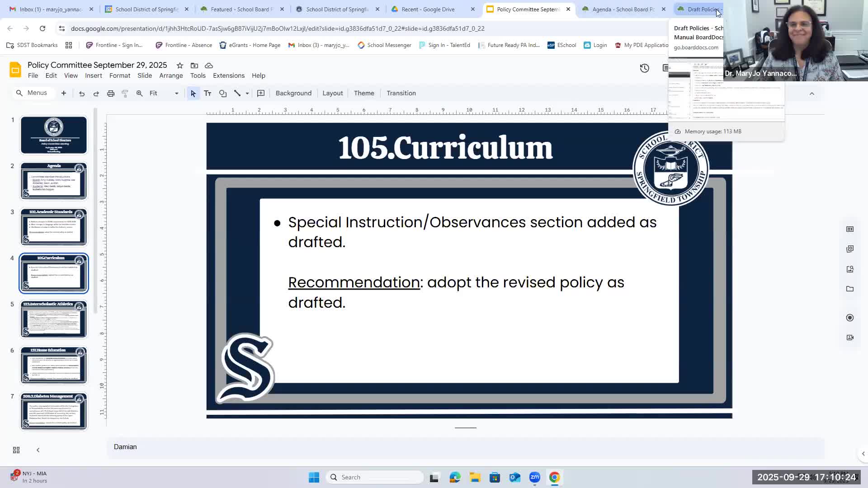Select slide 6 Home Education thumbnail

53,365
